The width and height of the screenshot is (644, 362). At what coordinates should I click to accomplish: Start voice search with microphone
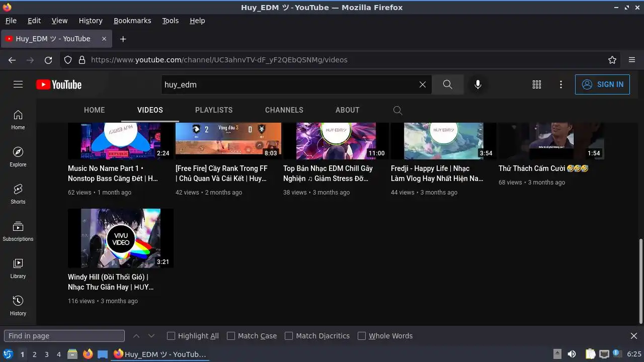click(478, 84)
